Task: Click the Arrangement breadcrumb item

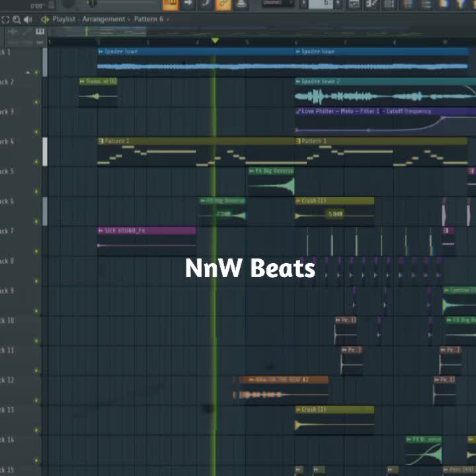Action: pos(104,19)
